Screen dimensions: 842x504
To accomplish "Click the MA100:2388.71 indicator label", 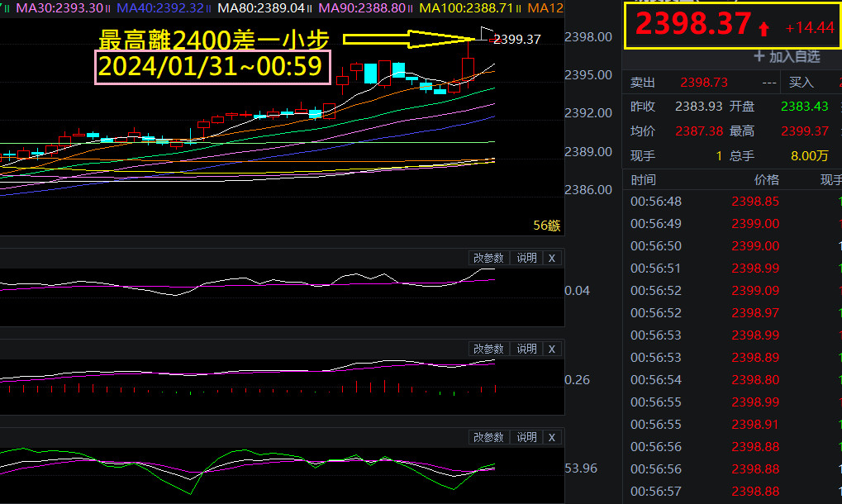I will point(466,8).
